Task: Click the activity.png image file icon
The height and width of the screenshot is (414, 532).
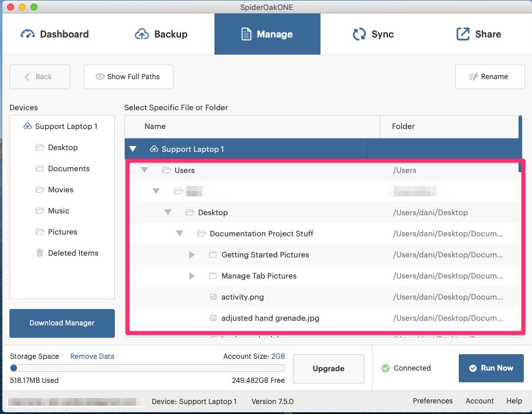Action: click(213, 297)
